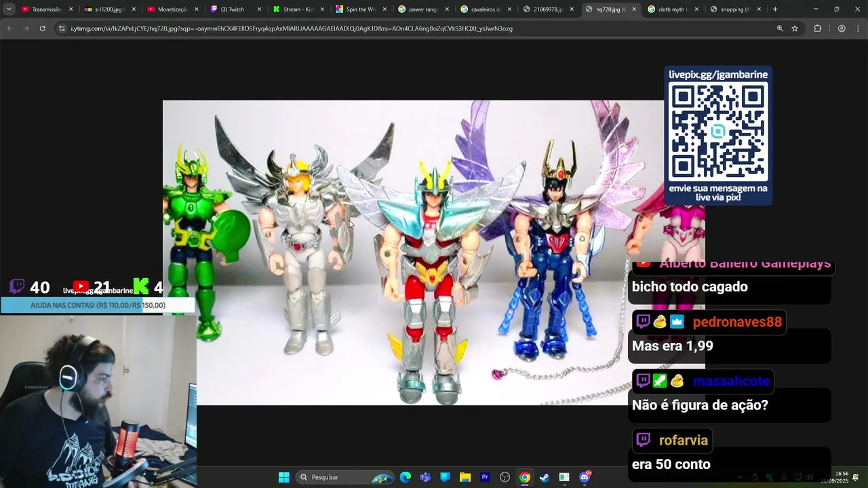Screen dimensions: 868x488
Task: Open File Explorer from taskbar
Action: coord(465,477)
